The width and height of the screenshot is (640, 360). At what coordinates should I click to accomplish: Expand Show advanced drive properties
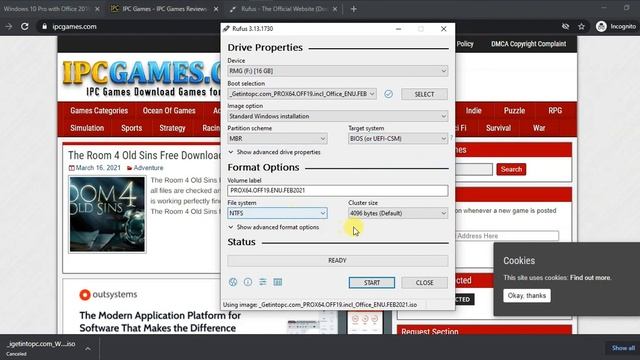coord(274,152)
